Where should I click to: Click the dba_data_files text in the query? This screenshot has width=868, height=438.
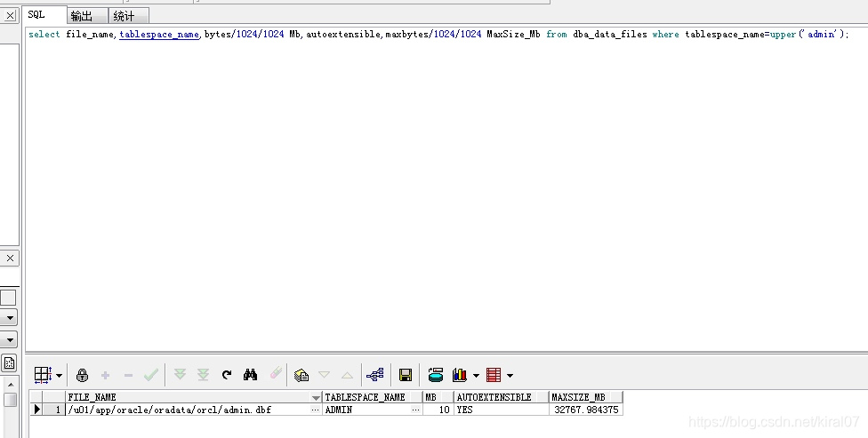tap(609, 35)
